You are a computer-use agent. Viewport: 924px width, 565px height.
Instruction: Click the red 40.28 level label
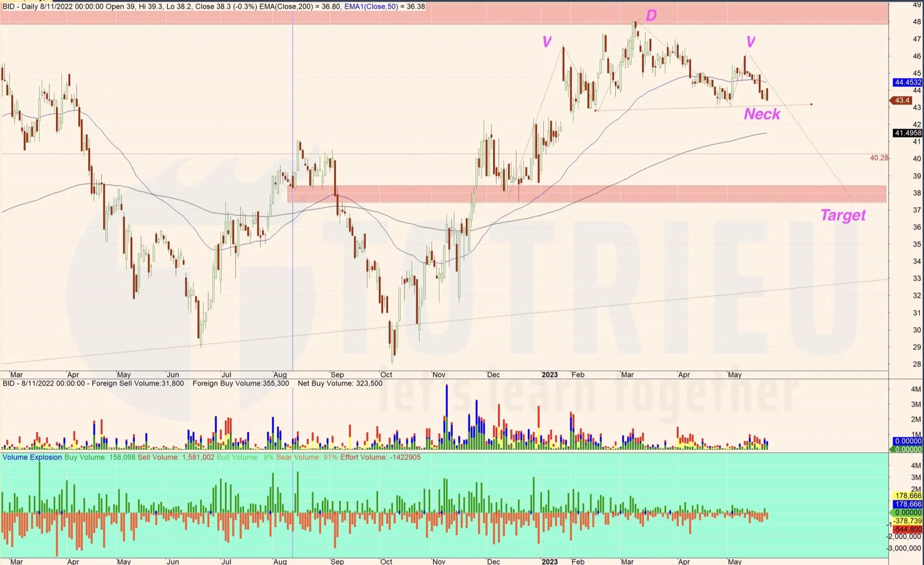(x=878, y=158)
